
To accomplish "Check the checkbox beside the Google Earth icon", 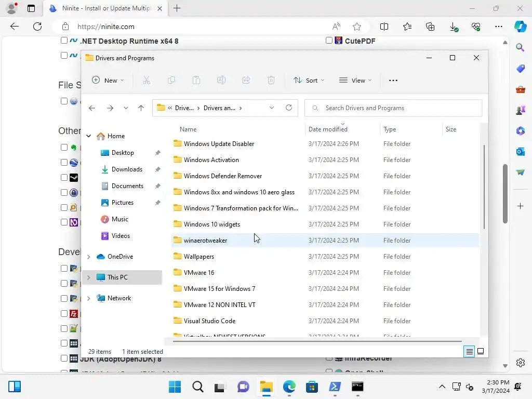I will click(64, 162).
